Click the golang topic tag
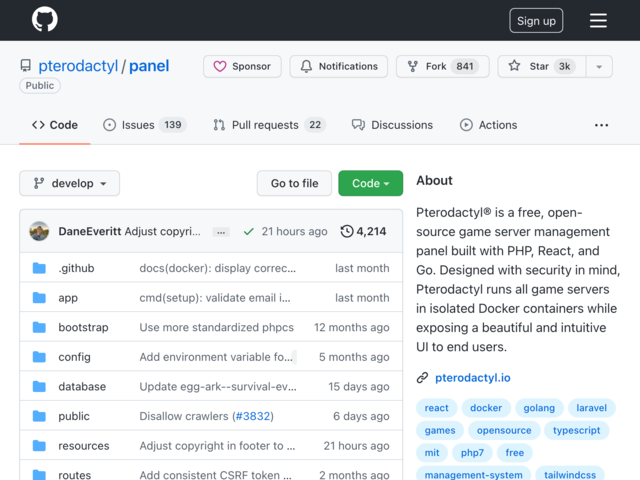640x480 pixels. 539,408
